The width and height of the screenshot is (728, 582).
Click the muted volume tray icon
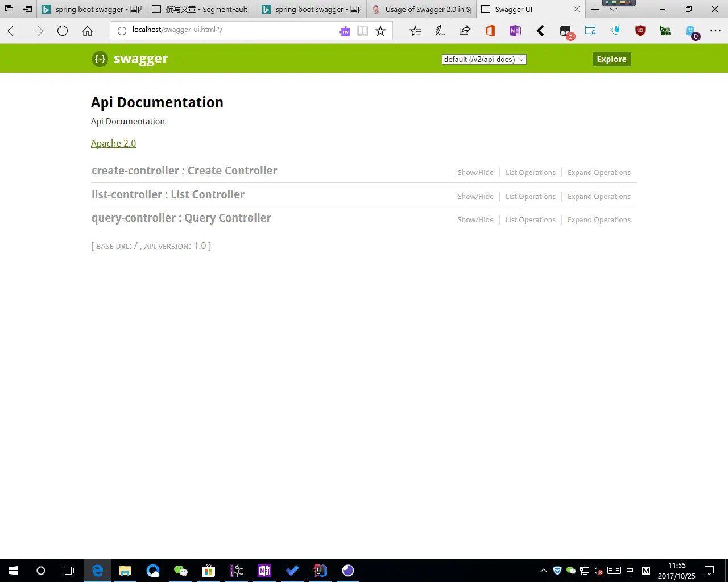click(x=598, y=571)
